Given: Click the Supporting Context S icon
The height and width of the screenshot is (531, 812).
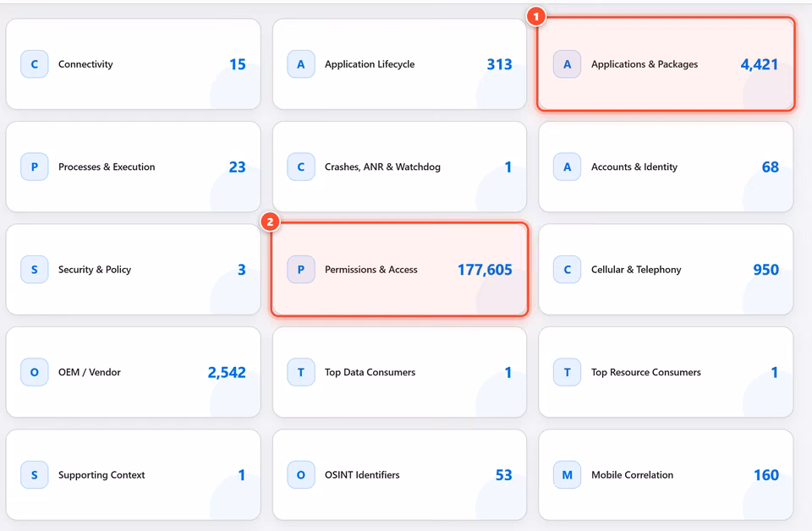Looking at the screenshot, I should coord(34,474).
